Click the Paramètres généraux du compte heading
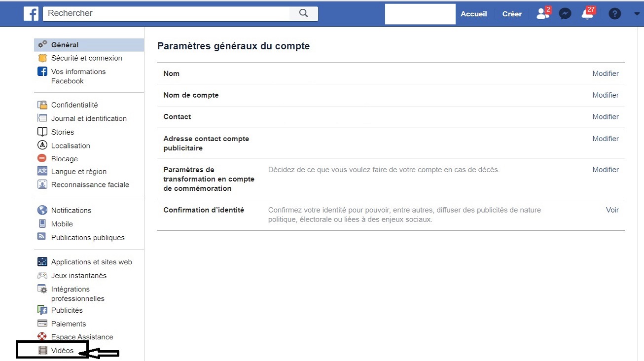Image resolution: width=644 pixels, height=361 pixels. (x=233, y=46)
